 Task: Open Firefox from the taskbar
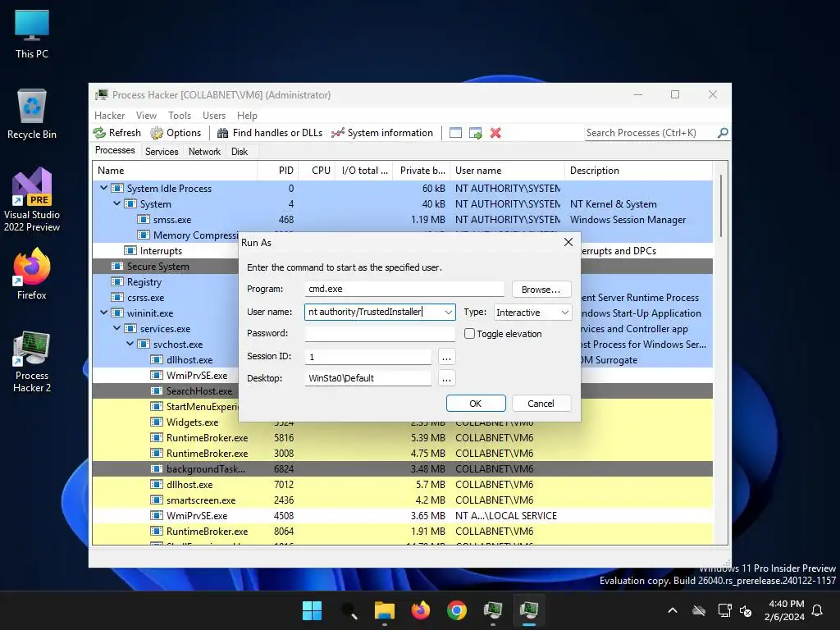coord(421,610)
